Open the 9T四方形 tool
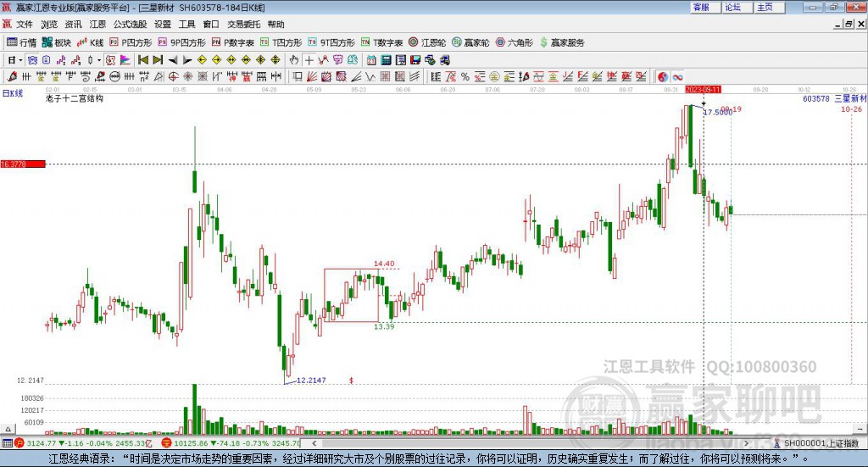 [331, 42]
